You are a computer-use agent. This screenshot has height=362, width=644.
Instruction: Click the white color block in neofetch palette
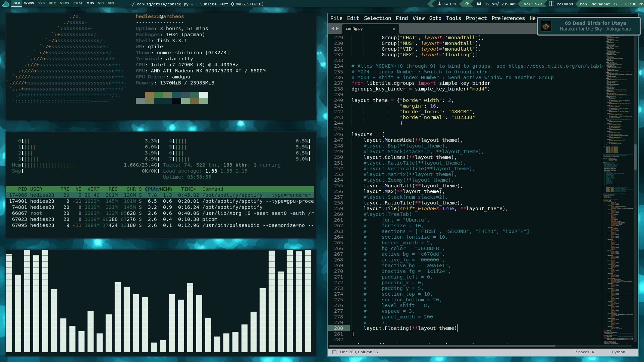[204, 95]
